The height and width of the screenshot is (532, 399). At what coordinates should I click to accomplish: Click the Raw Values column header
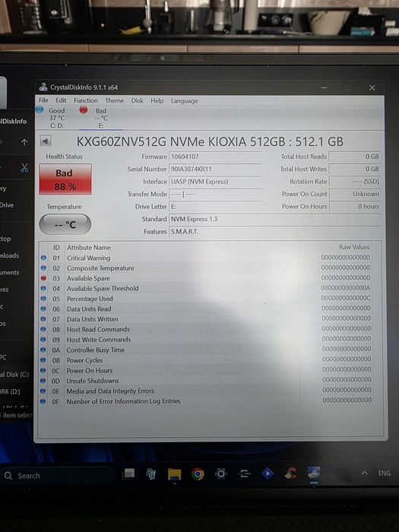pos(354,247)
